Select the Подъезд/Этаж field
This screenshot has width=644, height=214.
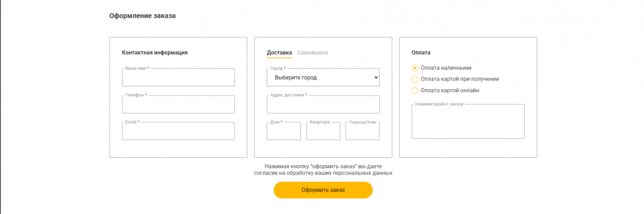tap(362, 131)
